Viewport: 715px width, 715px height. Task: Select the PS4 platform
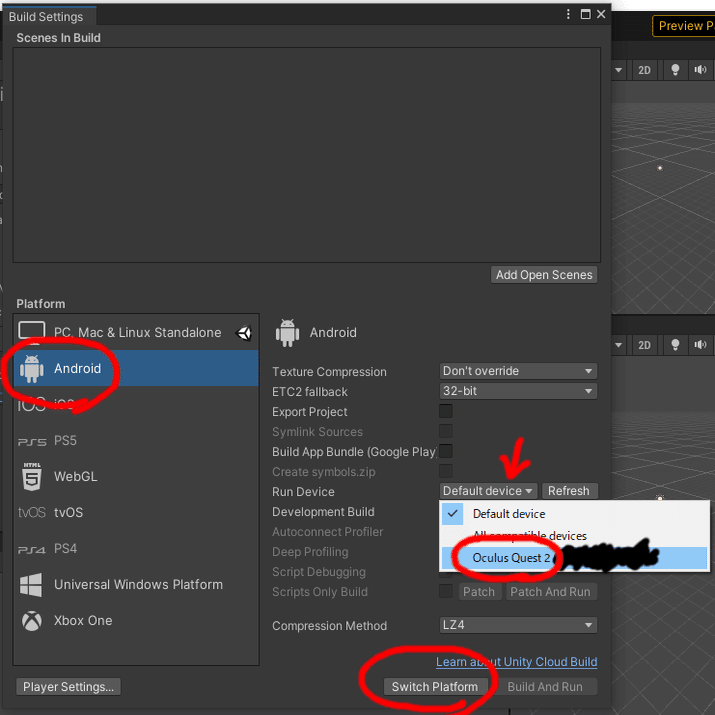pos(136,548)
